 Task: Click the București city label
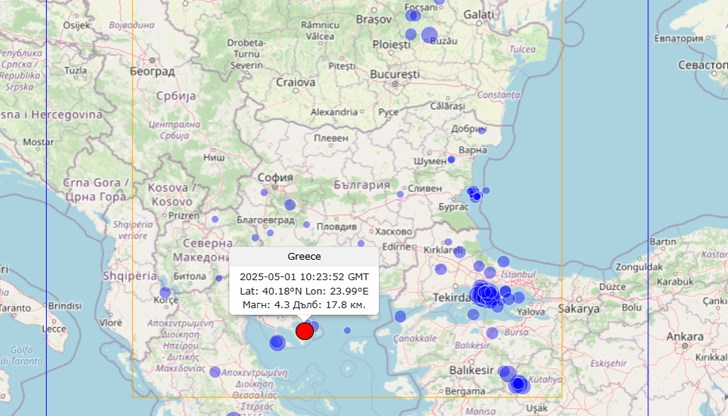394,75
